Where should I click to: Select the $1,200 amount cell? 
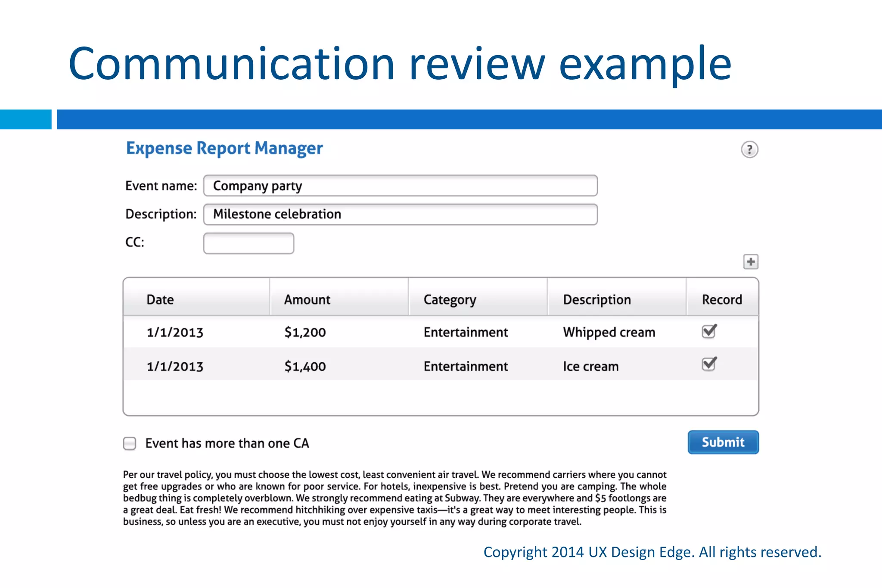[305, 332]
